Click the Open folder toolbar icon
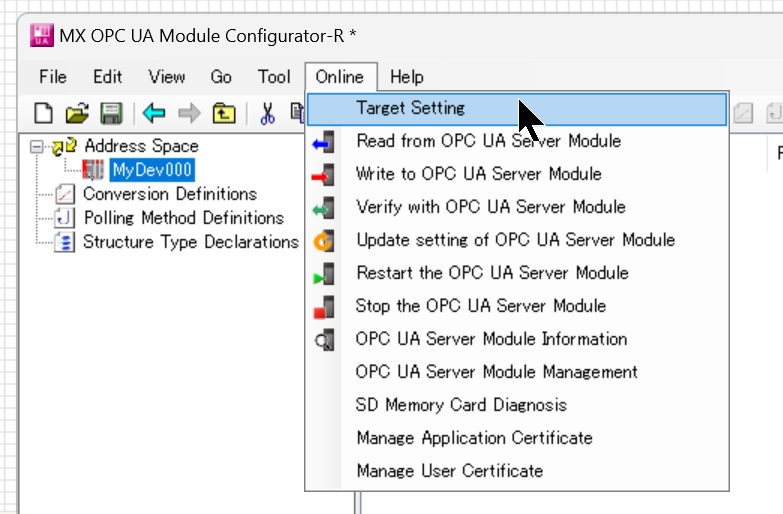 click(77, 113)
